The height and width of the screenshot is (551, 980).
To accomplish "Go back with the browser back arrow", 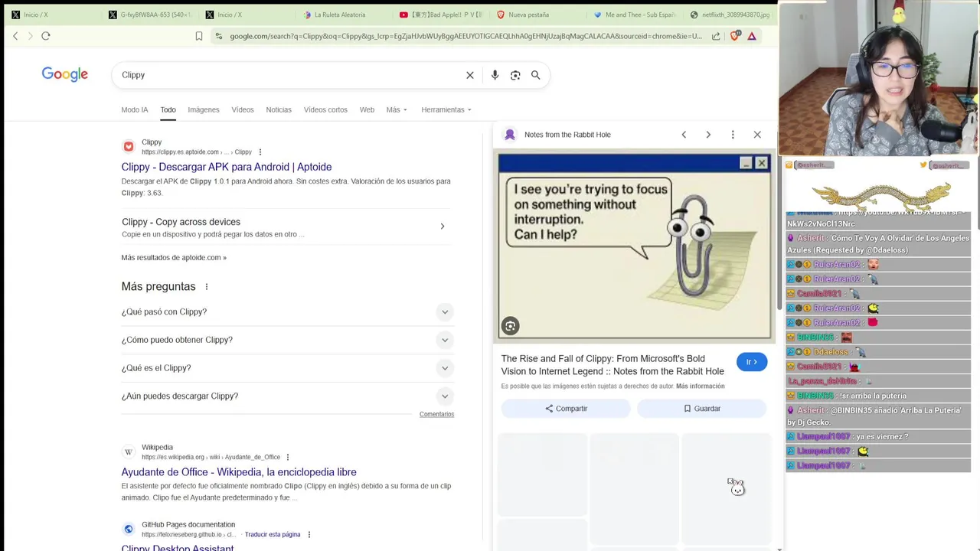I will [x=15, y=36].
